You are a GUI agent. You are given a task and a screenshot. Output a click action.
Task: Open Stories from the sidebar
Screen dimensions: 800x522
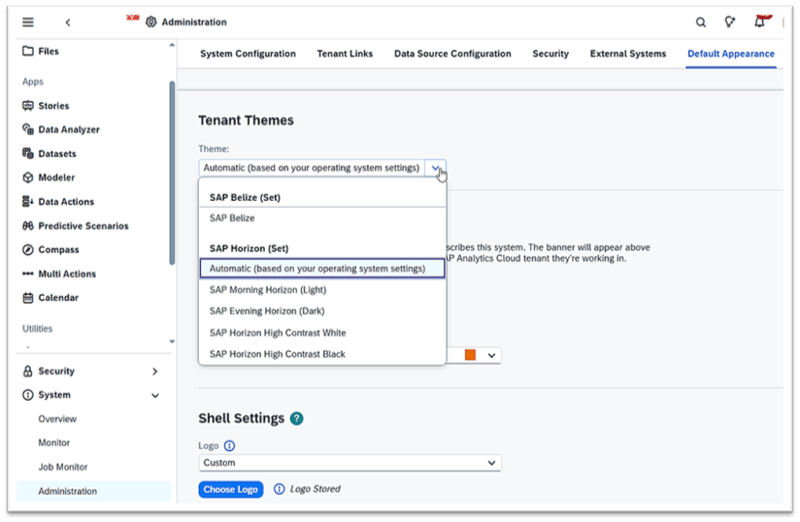pyautogui.click(x=53, y=106)
